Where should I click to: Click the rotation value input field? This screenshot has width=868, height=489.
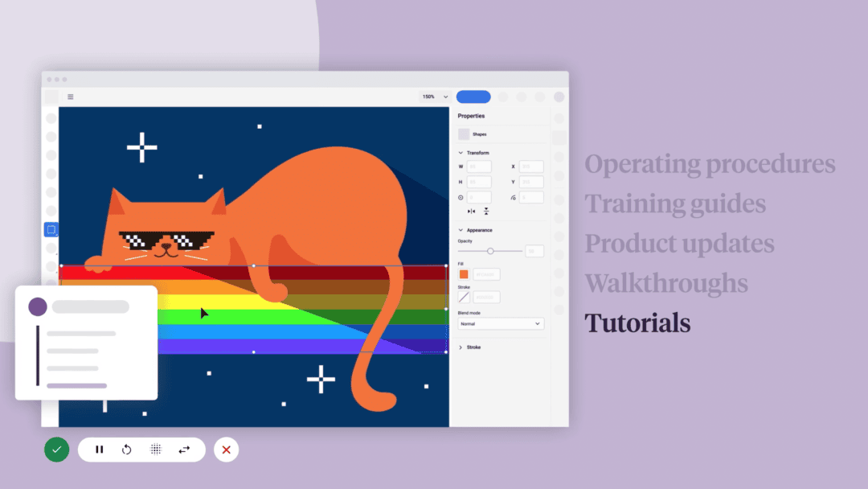pyautogui.click(x=479, y=197)
